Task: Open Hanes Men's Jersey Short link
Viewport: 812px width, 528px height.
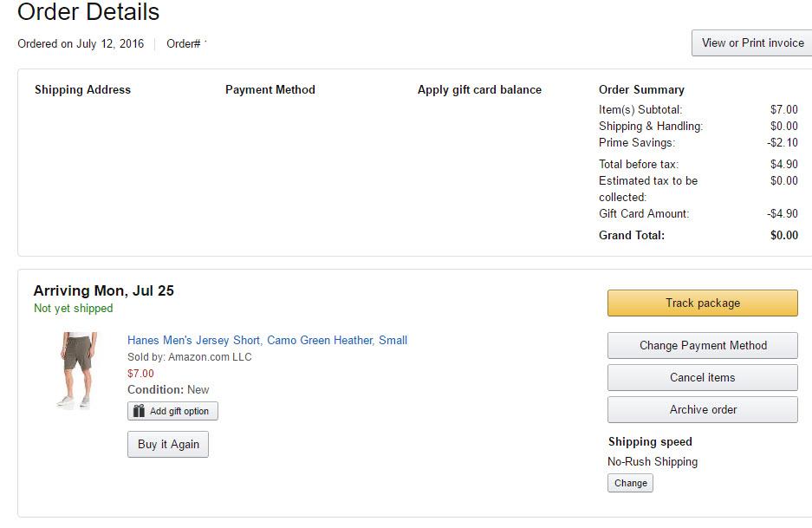Action: tap(267, 340)
